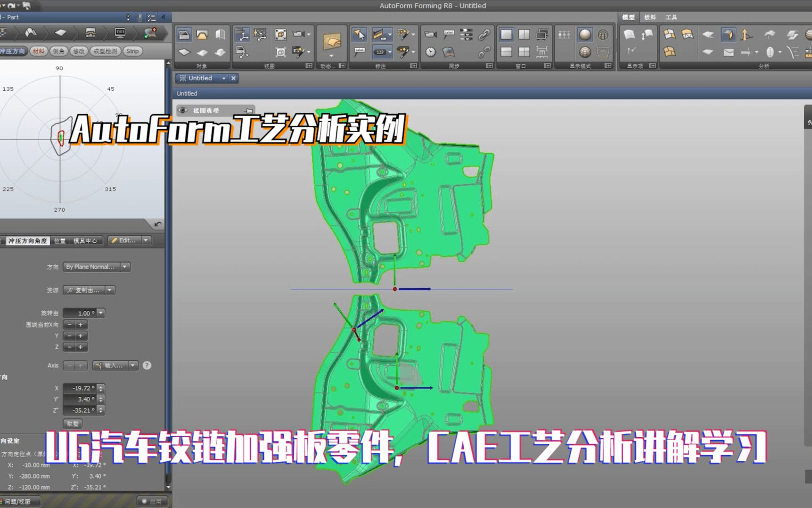Click minus to rotate around Y
Image resolution: width=812 pixels, height=508 pixels.
tap(70, 336)
